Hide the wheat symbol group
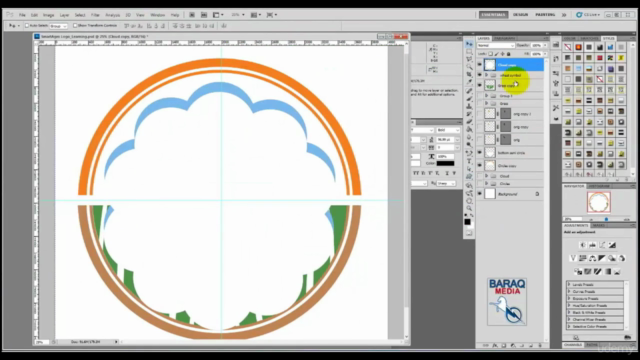Image resolution: width=640 pixels, height=360 pixels. 480,75
